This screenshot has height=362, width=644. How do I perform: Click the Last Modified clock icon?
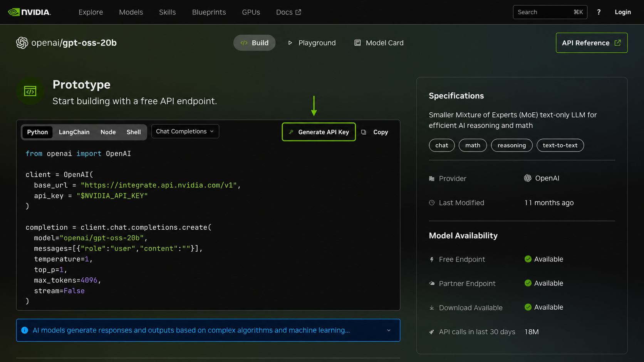coord(432,203)
